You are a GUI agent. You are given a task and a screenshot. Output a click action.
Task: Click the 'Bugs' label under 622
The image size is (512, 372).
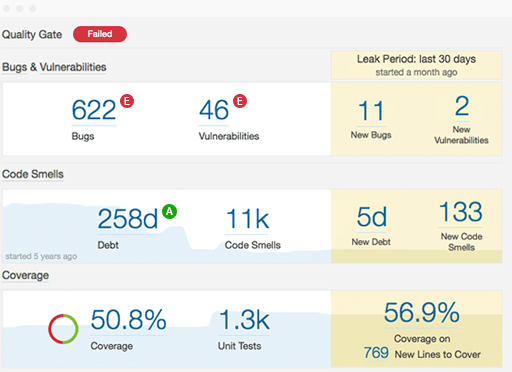(x=83, y=136)
